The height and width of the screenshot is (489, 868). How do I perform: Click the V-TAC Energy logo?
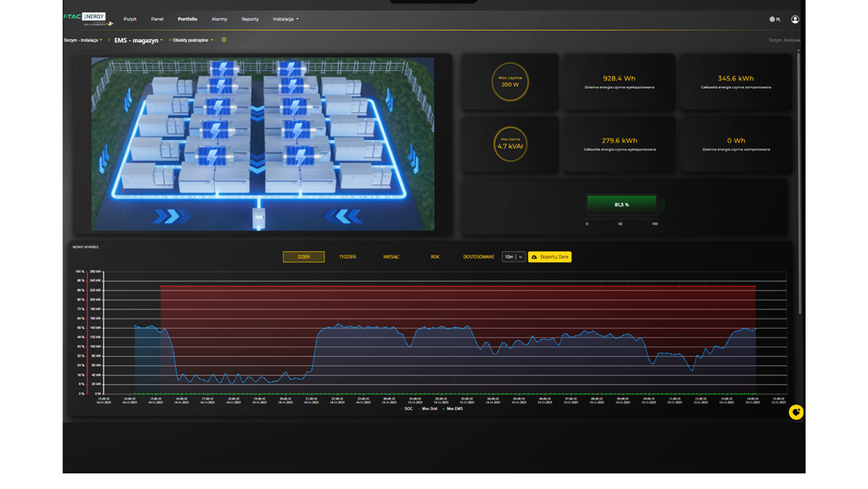[88, 19]
